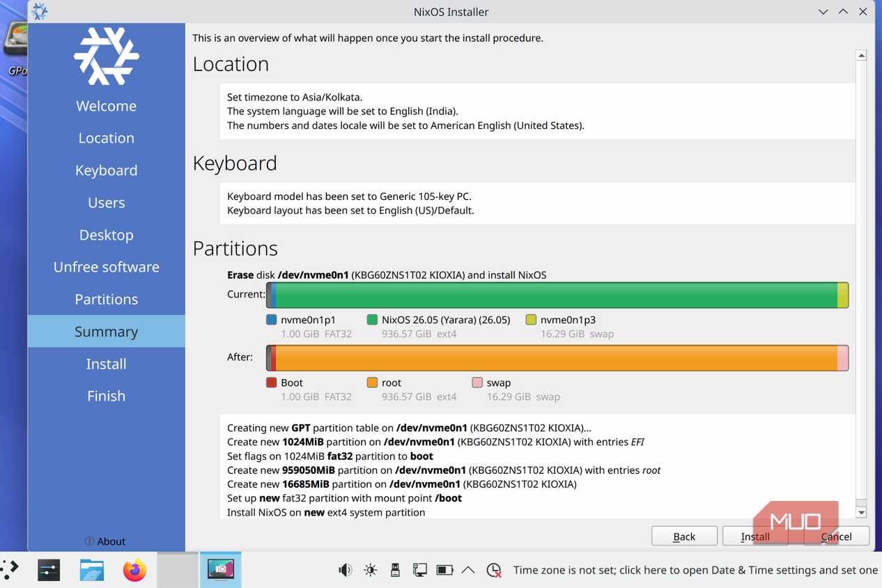Select the Location step in sidebar

click(107, 138)
